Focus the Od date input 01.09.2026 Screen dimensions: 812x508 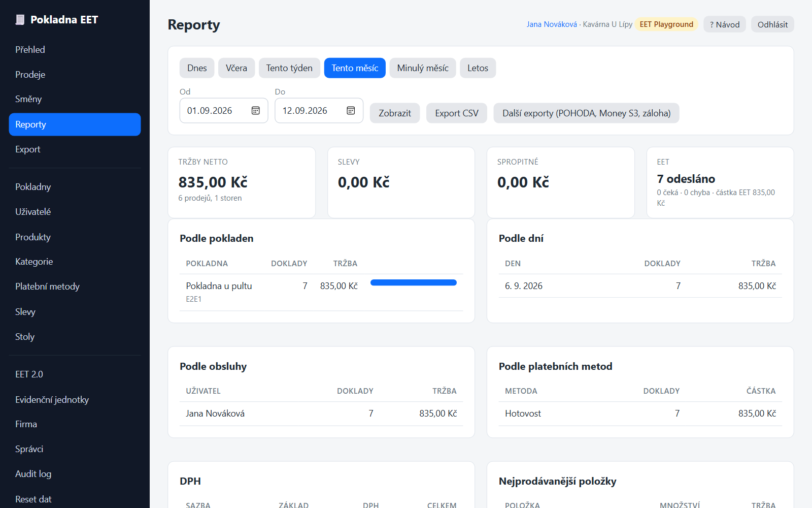tap(224, 111)
